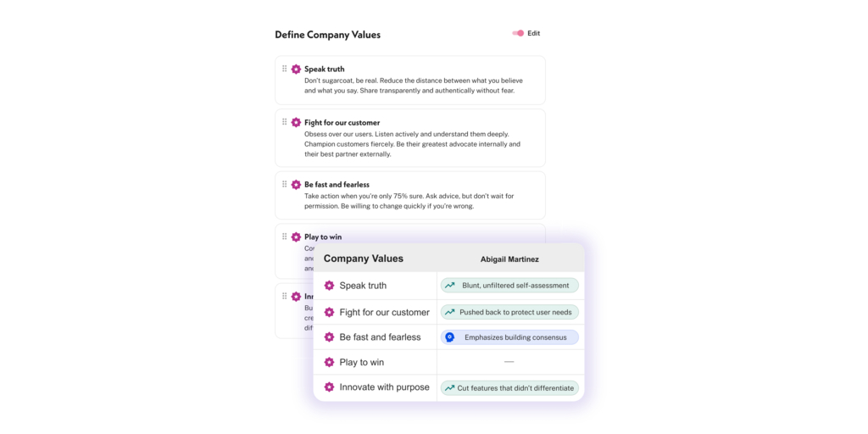This screenshot has width=868, height=434.
Task: Click the drag handle beside Play to win card
Action: [x=285, y=236]
